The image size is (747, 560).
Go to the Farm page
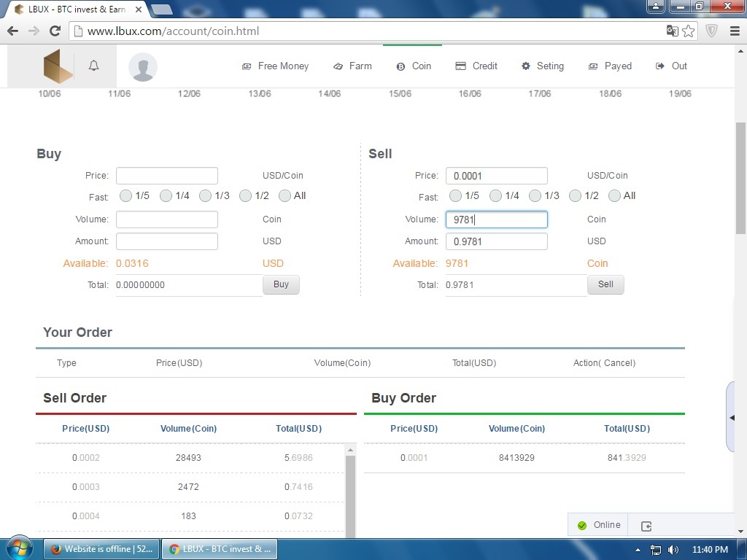pos(352,66)
